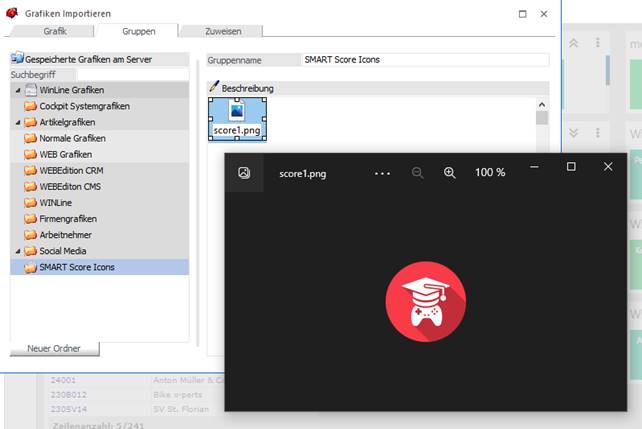Maximize the score1.png photo viewer window
This screenshot has height=429, width=642.
coord(571,167)
